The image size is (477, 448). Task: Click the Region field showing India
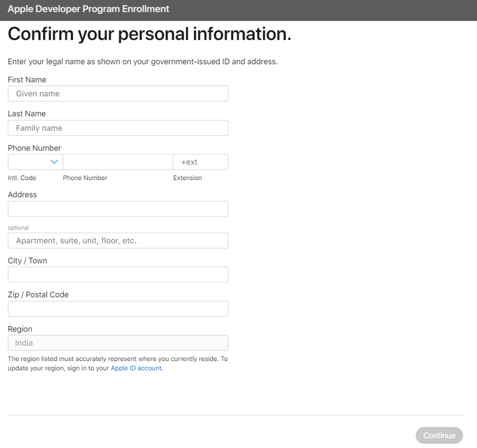pyautogui.click(x=118, y=343)
